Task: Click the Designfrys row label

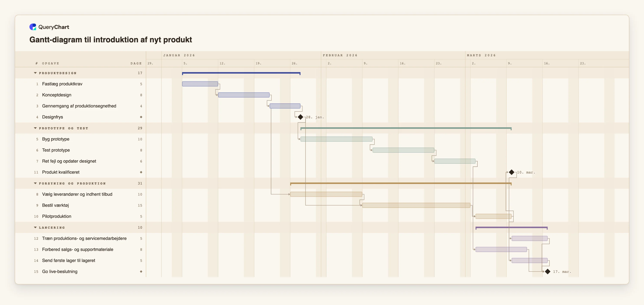Action: point(53,117)
